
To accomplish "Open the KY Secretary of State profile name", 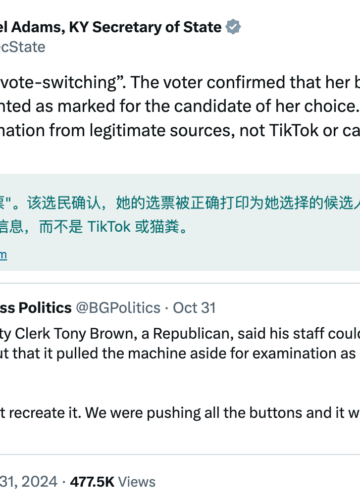I will coord(110,27).
